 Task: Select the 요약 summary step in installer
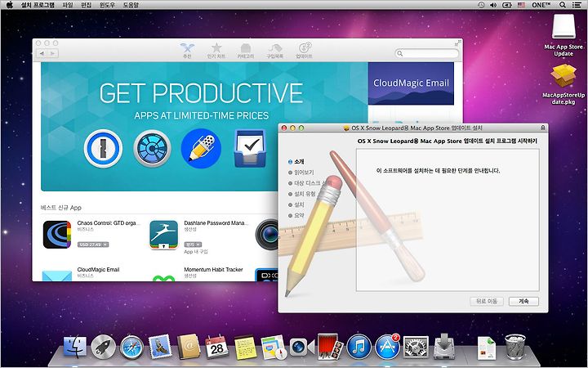[x=296, y=216]
